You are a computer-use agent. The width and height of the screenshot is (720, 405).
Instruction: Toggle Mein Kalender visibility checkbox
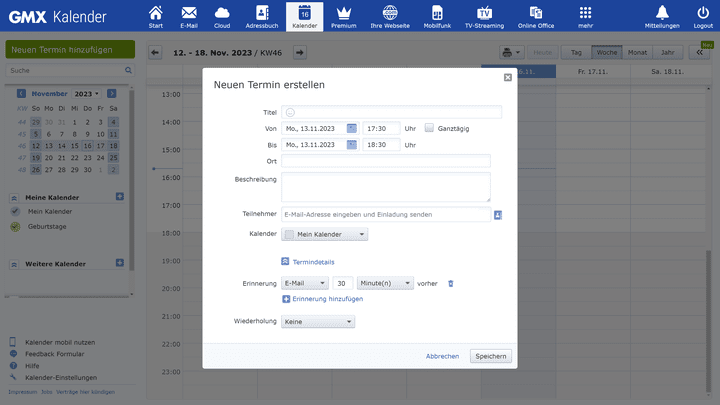click(15, 212)
